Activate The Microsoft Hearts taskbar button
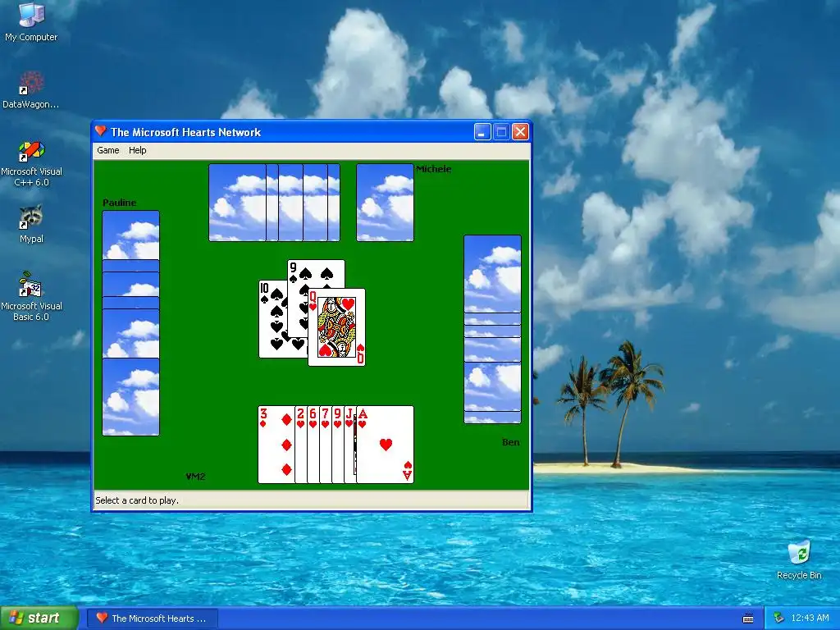 coord(153,619)
